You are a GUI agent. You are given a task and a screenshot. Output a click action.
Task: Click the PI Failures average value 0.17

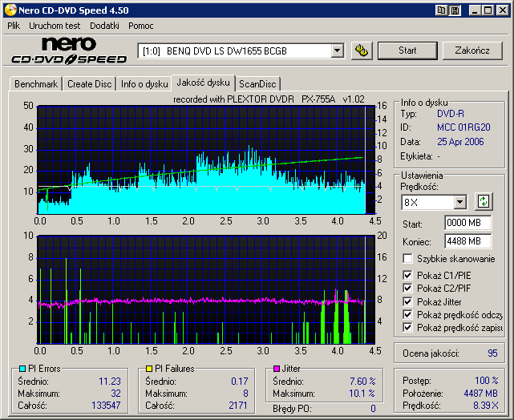click(x=239, y=381)
